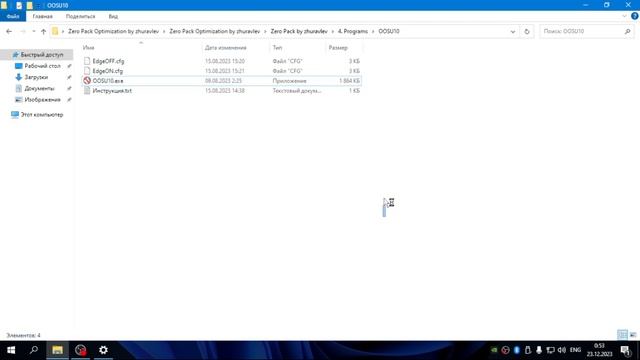Click the size cell 1 884 КБ
640x360 pixels.
(349, 81)
